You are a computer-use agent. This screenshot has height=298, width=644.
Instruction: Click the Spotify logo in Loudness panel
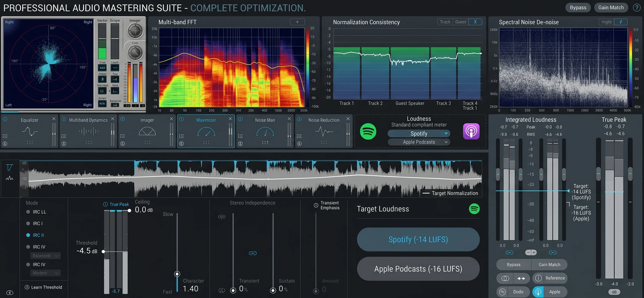tap(368, 131)
